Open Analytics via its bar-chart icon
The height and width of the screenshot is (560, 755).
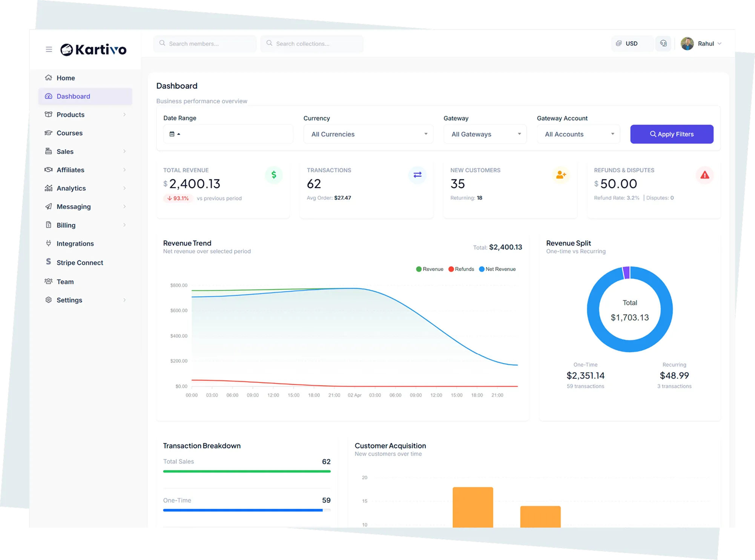(x=49, y=188)
